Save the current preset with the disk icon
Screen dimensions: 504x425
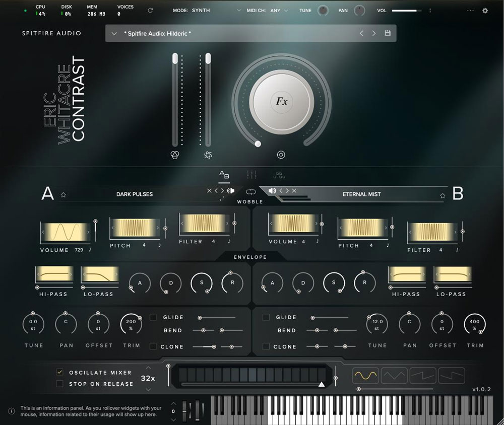388,33
